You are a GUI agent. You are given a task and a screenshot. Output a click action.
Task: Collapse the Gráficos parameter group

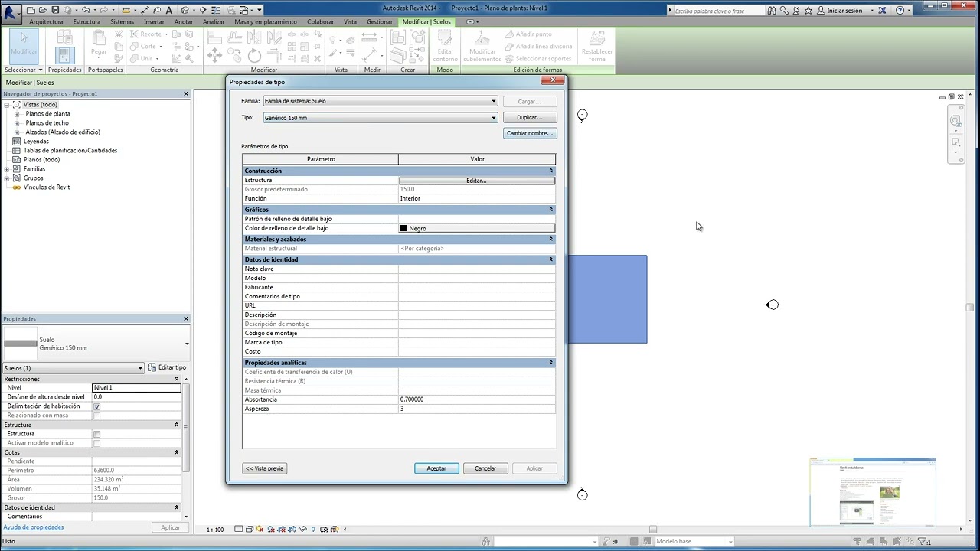[550, 210]
